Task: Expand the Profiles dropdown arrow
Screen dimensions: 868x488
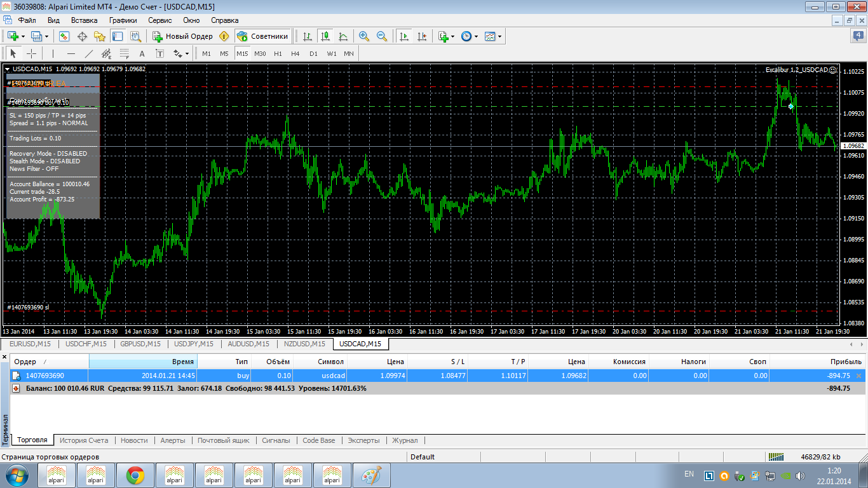Action: [x=47, y=36]
